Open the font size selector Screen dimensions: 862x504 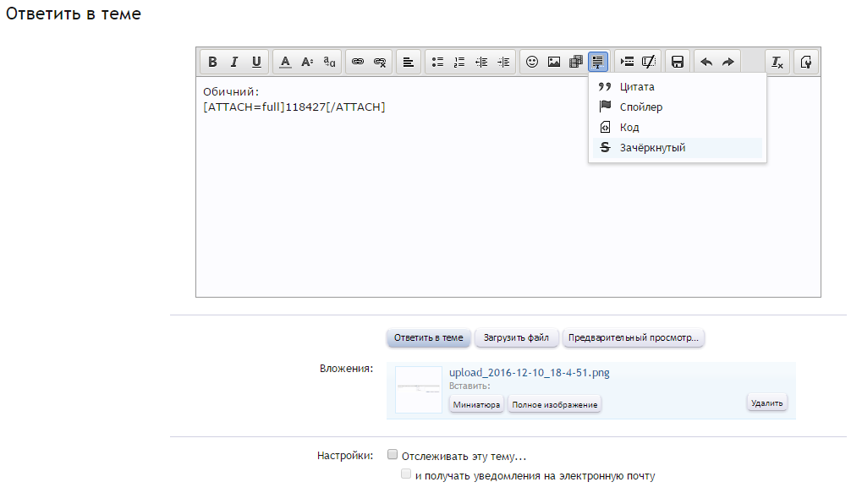coord(307,62)
